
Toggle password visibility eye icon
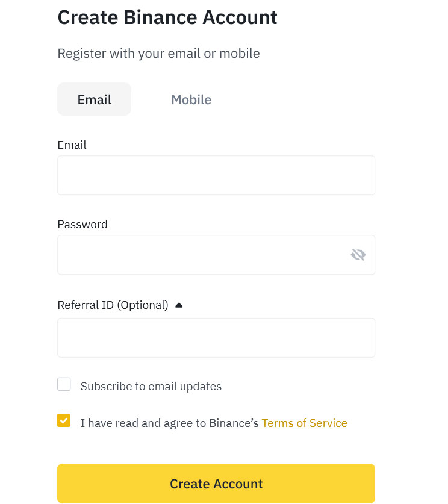(358, 255)
